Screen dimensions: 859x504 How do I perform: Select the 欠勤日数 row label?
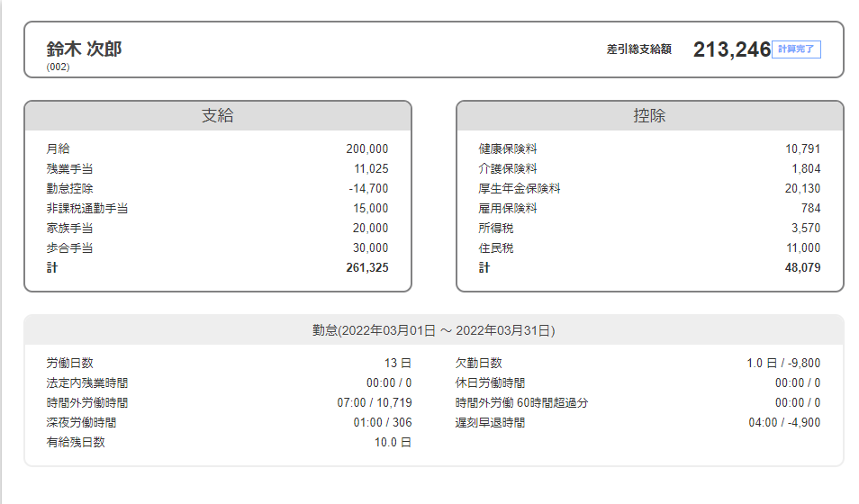coord(478,364)
